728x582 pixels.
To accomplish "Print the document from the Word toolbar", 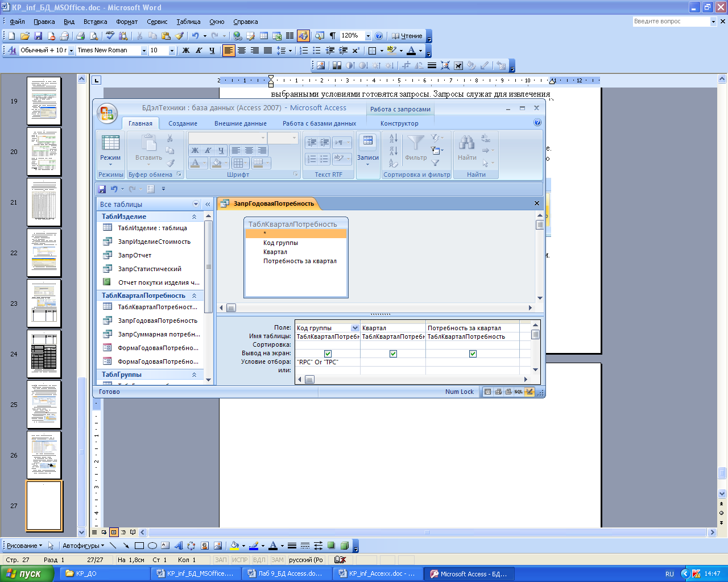I will click(x=80, y=36).
